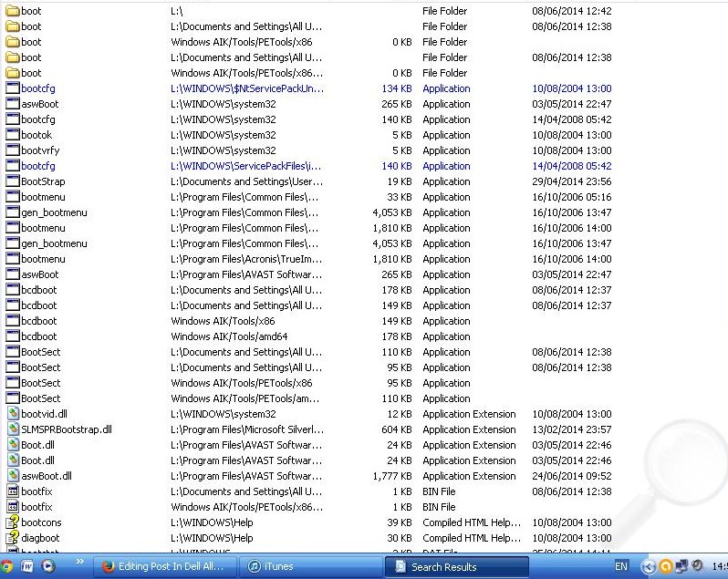Screen dimensions: 728x579
Task: Click the date 29/04/2014 23:56
Action: coord(571,181)
